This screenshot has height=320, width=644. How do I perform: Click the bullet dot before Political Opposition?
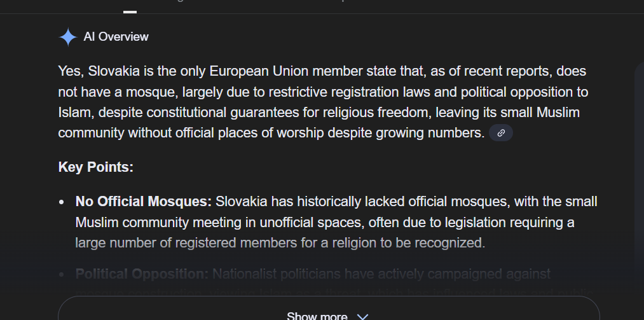62,275
